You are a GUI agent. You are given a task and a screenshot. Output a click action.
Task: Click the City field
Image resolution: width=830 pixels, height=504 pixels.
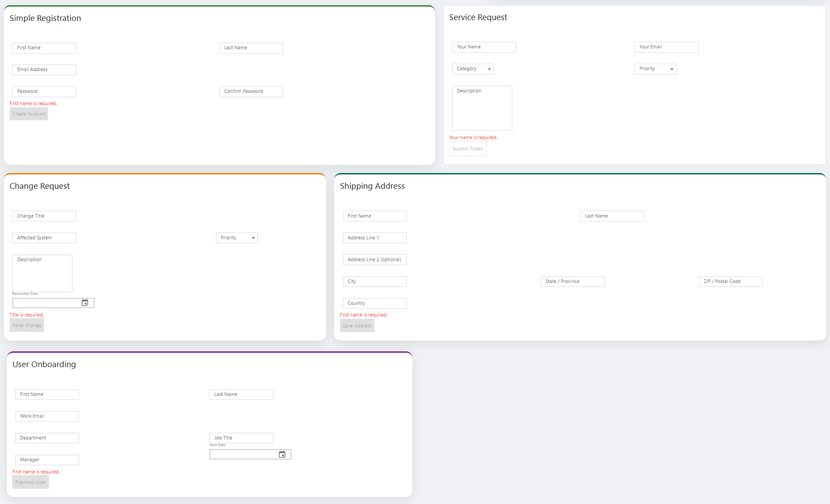point(375,282)
